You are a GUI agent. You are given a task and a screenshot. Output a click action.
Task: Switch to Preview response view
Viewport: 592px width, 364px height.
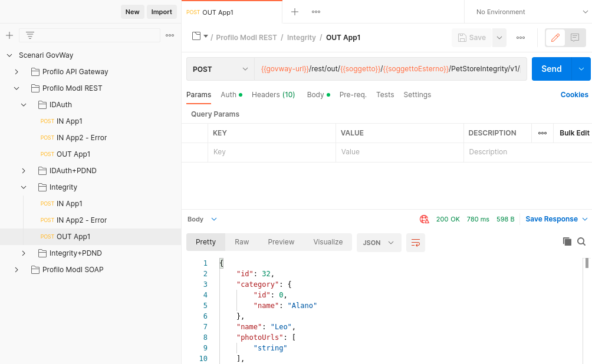point(281,242)
